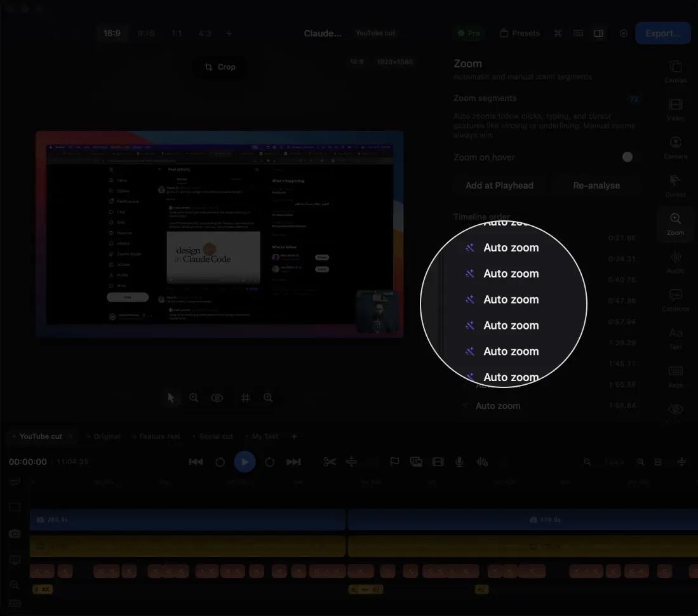Screen dimensions: 698x616
Task: Click the Crop button above preview
Action: click(220, 67)
